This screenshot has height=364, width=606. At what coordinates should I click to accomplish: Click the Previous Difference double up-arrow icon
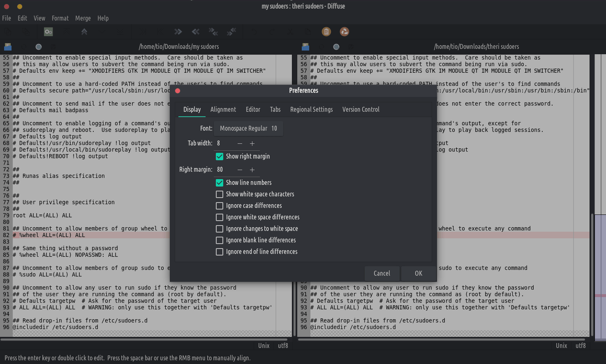tap(84, 32)
